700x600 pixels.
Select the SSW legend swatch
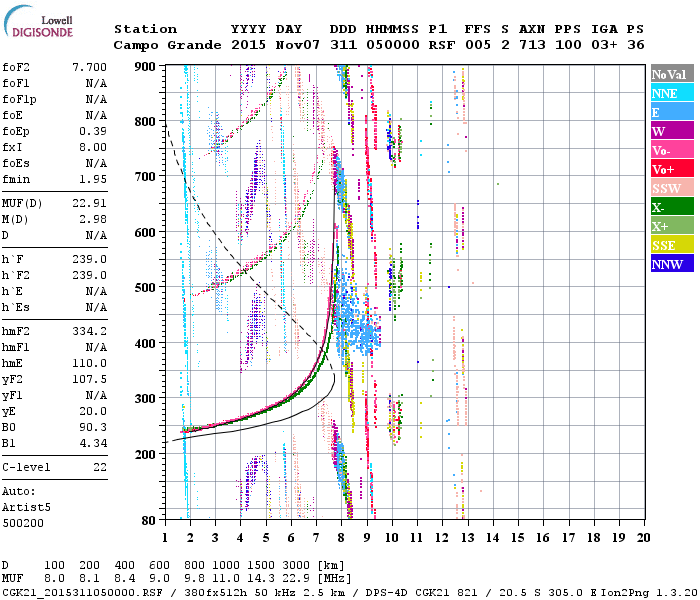point(672,188)
